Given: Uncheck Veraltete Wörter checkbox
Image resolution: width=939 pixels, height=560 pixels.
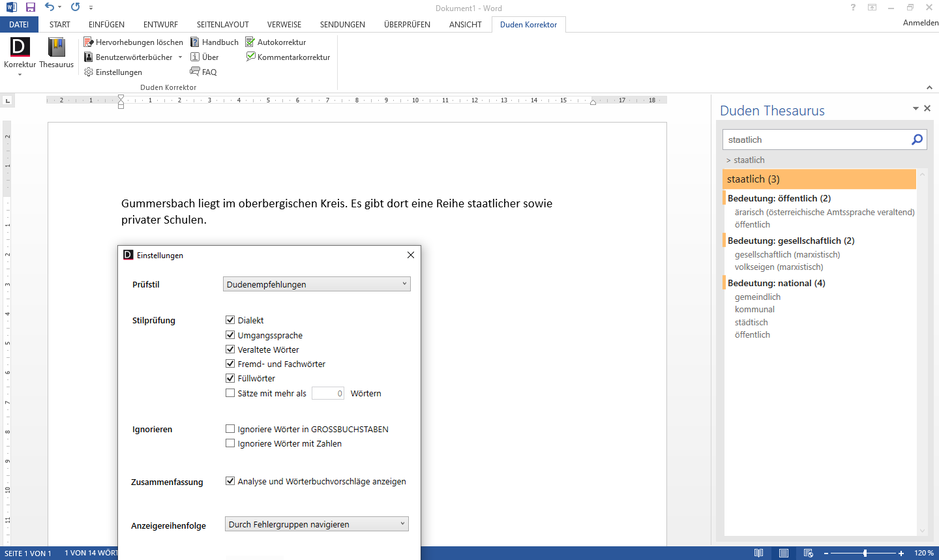Looking at the screenshot, I should point(230,349).
